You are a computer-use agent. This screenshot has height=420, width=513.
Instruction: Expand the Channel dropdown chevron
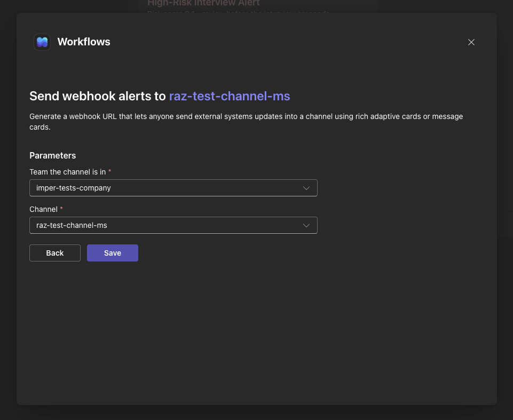coord(306,225)
